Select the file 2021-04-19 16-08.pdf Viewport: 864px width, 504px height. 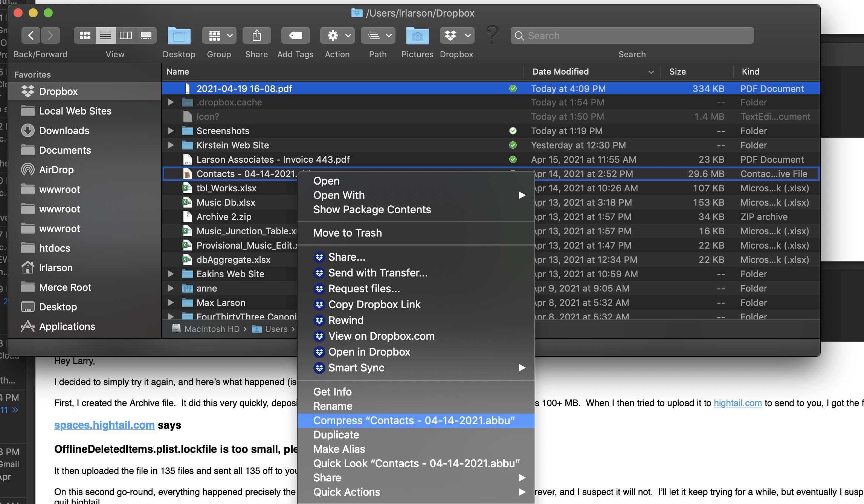(491, 89)
